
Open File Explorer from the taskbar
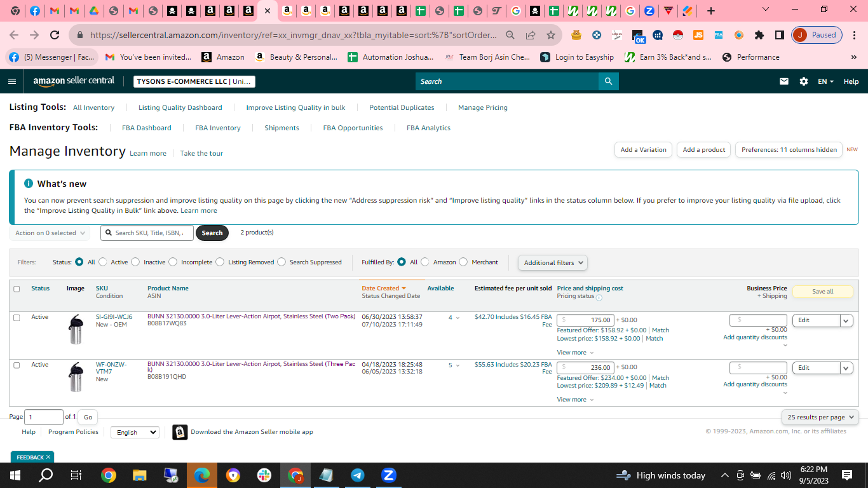140,475
